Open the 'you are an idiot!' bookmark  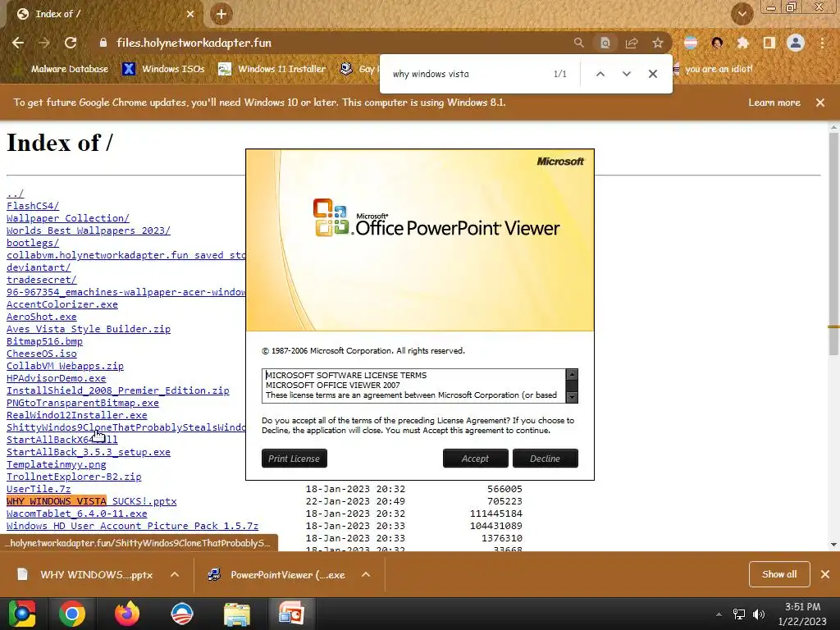click(x=714, y=69)
